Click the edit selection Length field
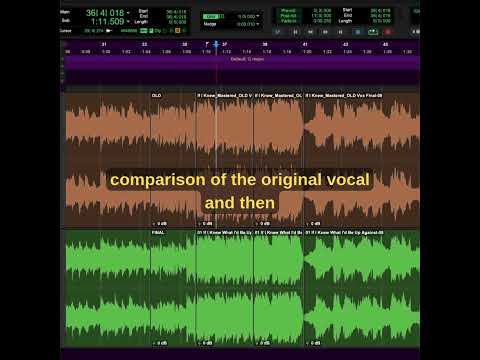The image size is (480, 360). pos(177,22)
